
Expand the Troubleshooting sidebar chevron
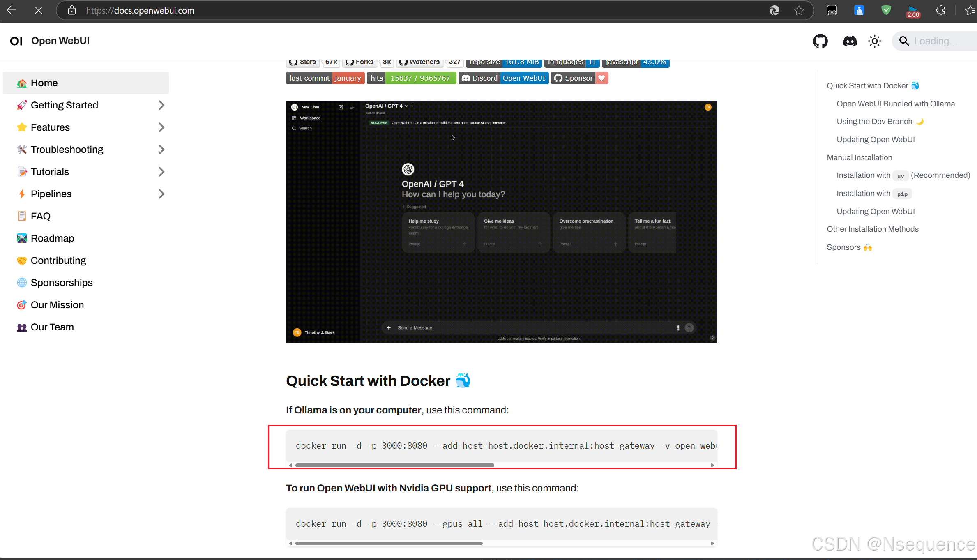pos(161,150)
